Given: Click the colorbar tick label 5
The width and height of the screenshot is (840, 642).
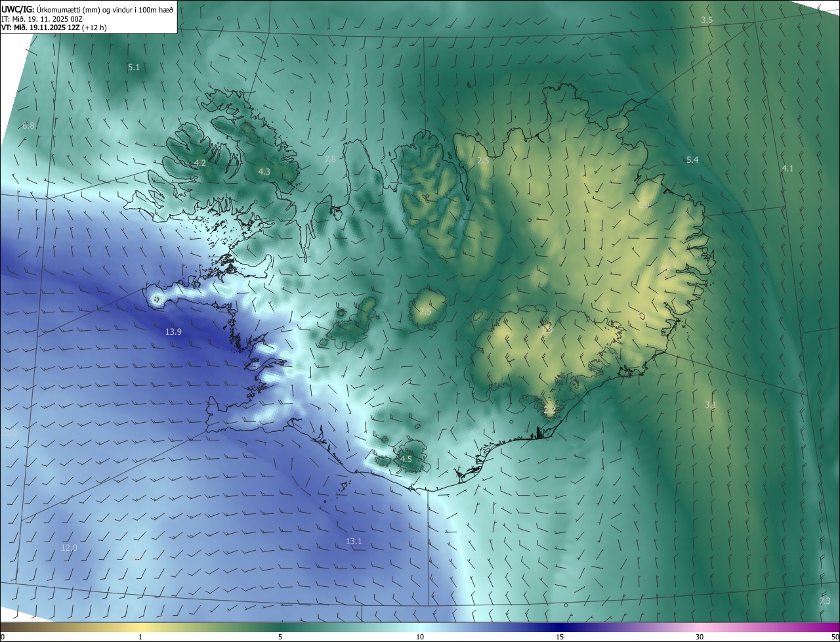Looking at the screenshot, I should 280,637.
